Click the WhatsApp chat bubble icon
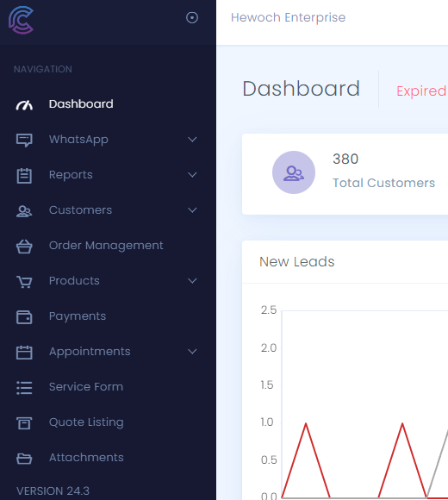 pos(24,140)
